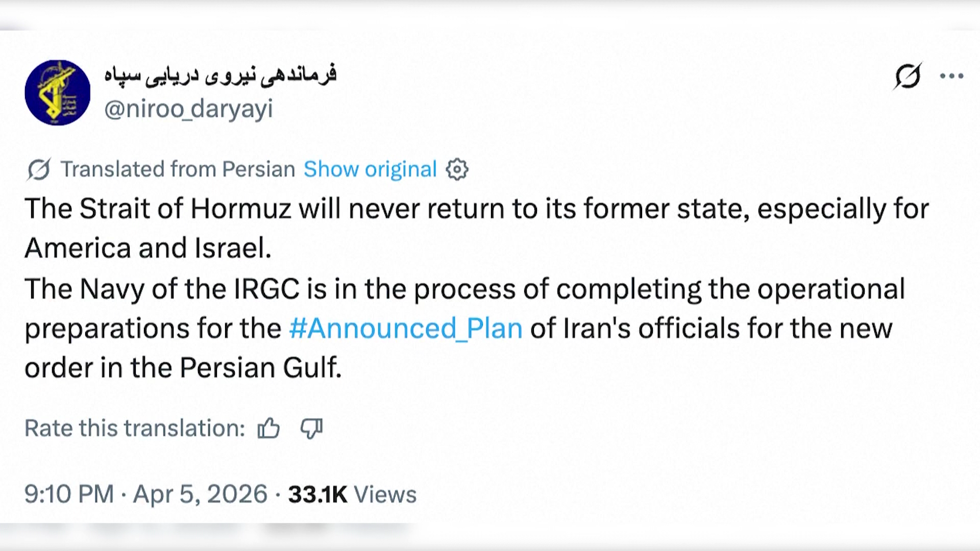
Task: Click the 'Strait of Hormuz' opening sentence
Action: (x=477, y=209)
